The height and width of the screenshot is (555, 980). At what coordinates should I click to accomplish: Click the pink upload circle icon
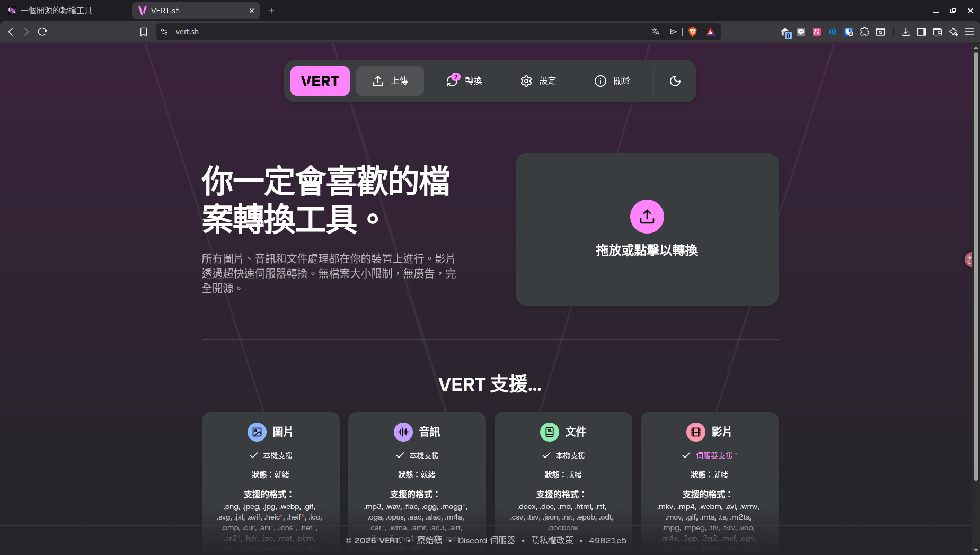click(x=647, y=217)
